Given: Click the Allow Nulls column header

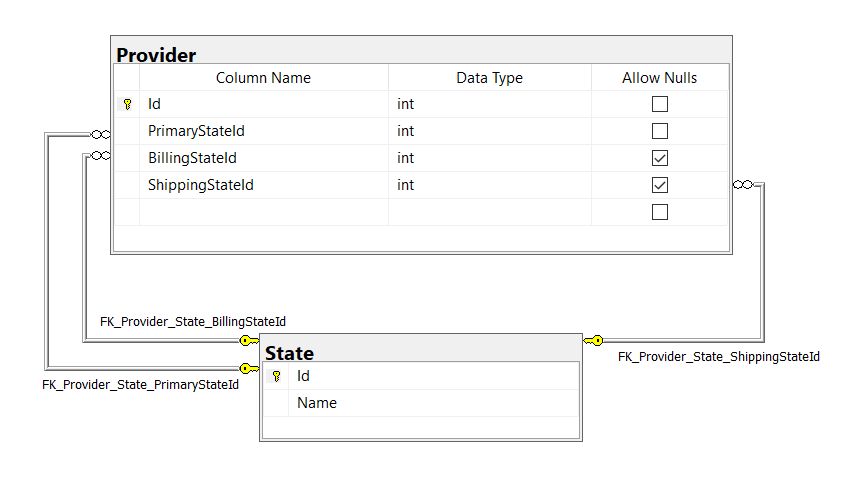Looking at the screenshot, I should click(x=659, y=78).
